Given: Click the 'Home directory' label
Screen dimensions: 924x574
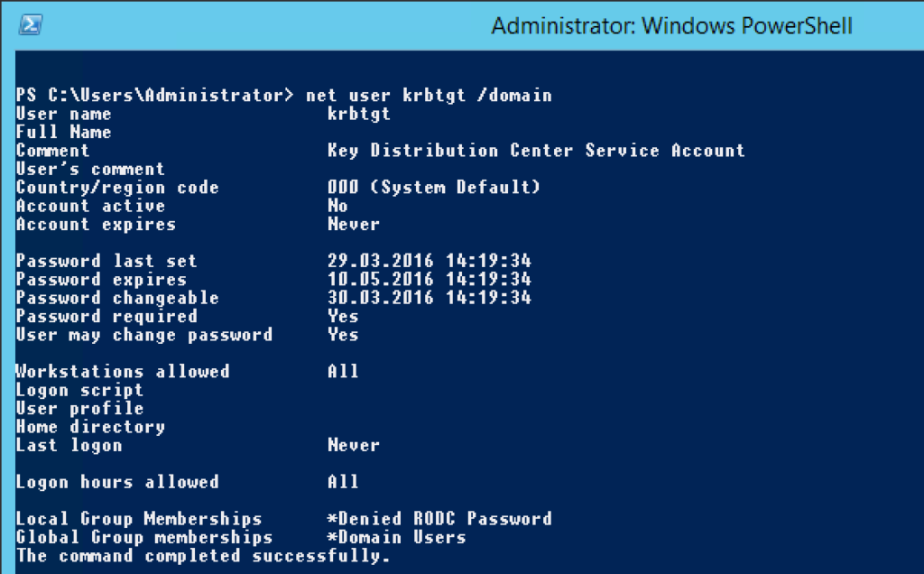Looking at the screenshot, I should pos(90,427).
